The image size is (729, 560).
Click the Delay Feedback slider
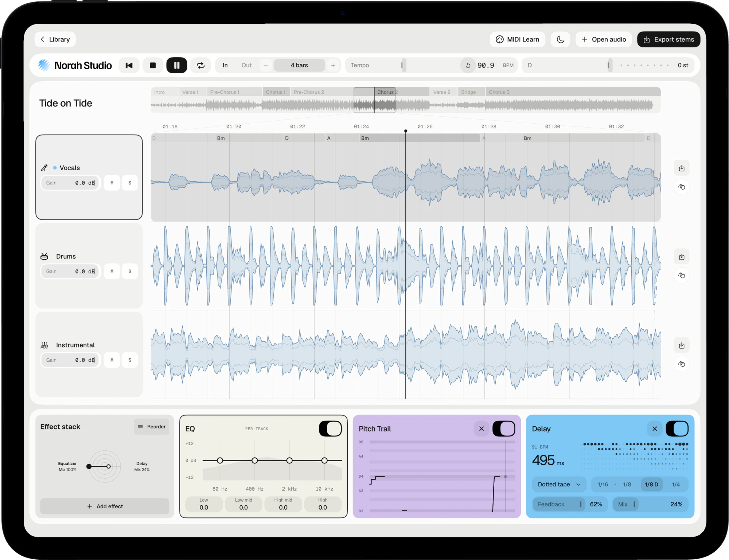570,504
